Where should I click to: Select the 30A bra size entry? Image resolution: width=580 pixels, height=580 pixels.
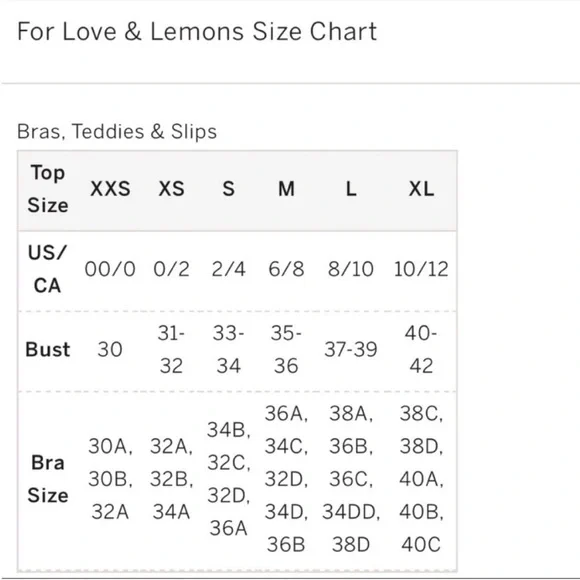[x=110, y=446]
